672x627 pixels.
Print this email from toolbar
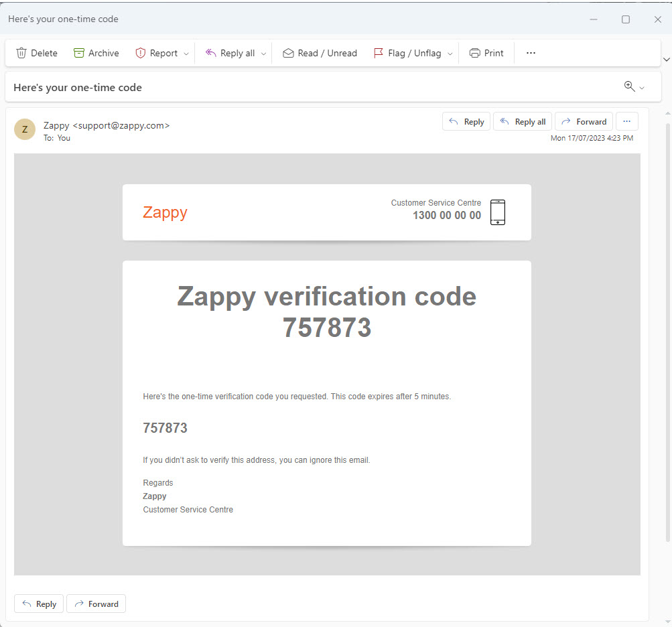pyautogui.click(x=486, y=54)
